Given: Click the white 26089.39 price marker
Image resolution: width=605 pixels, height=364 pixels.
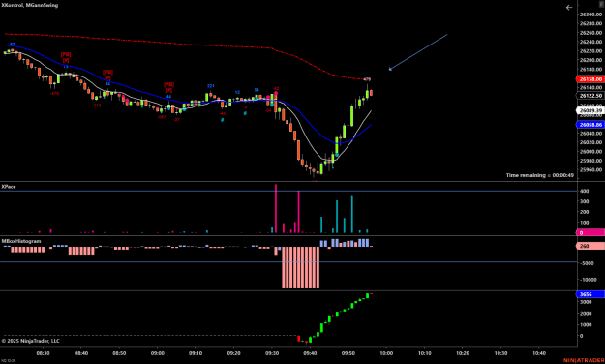Looking at the screenshot, I should pos(590,110).
